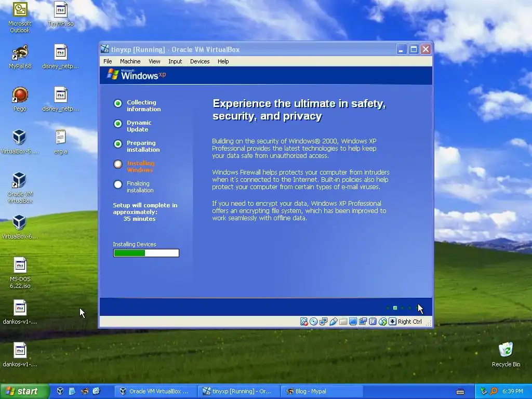This screenshot has width=532, height=399.
Task: Click the 'Finalizing installation' setup step
Action: pos(134,187)
